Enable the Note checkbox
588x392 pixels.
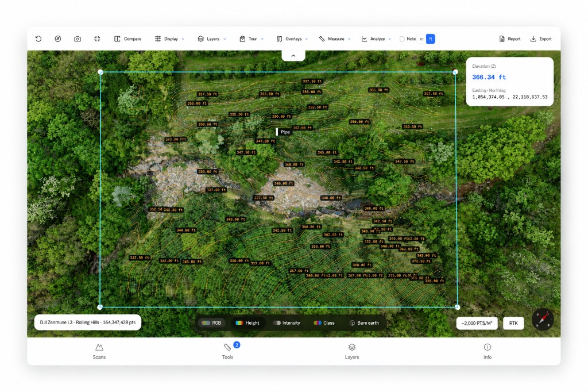402,39
